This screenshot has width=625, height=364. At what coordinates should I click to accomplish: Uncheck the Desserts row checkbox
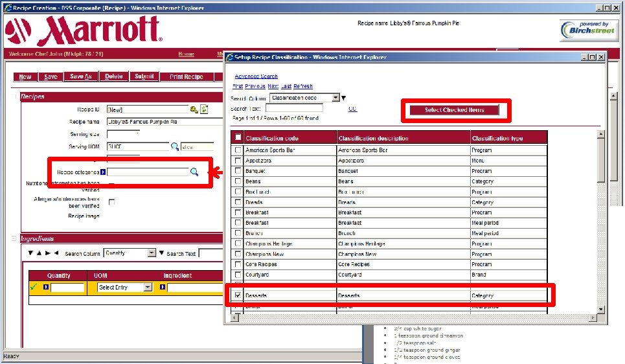click(x=238, y=295)
